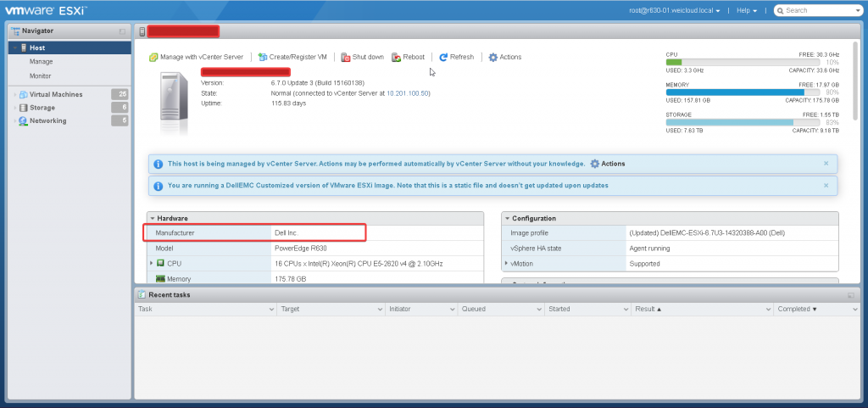The height and width of the screenshot is (408, 868).
Task: Collapse the Host tree node arrow
Action: tap(15, 48)
